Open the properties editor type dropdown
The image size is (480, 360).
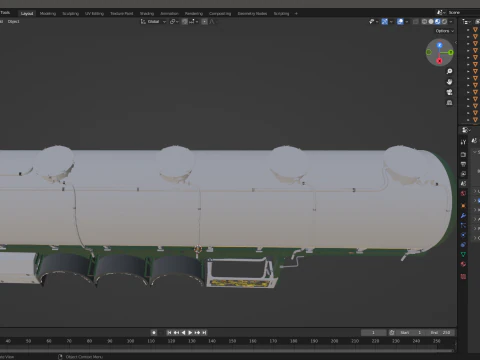tap(466, 130)
